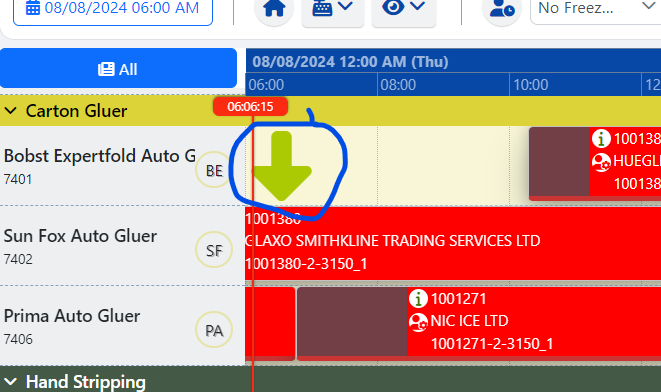Click user-gear icon beside HUEGLI

pyautogui.click(x=601, y=162)
